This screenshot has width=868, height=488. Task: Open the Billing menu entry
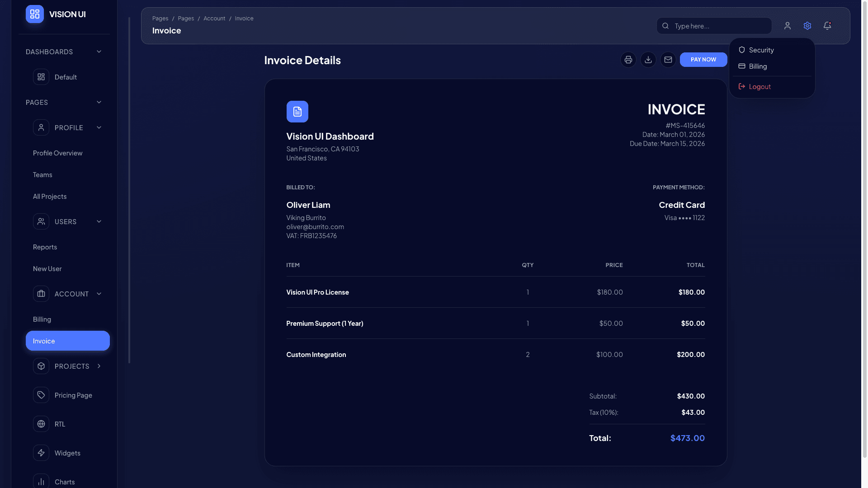tap(758, 66)
